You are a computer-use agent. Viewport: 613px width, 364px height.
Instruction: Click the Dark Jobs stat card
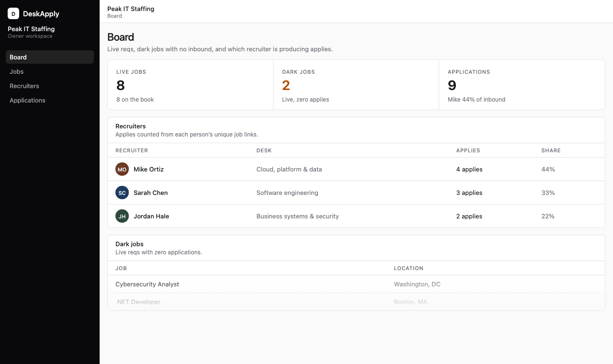(356, 85)
